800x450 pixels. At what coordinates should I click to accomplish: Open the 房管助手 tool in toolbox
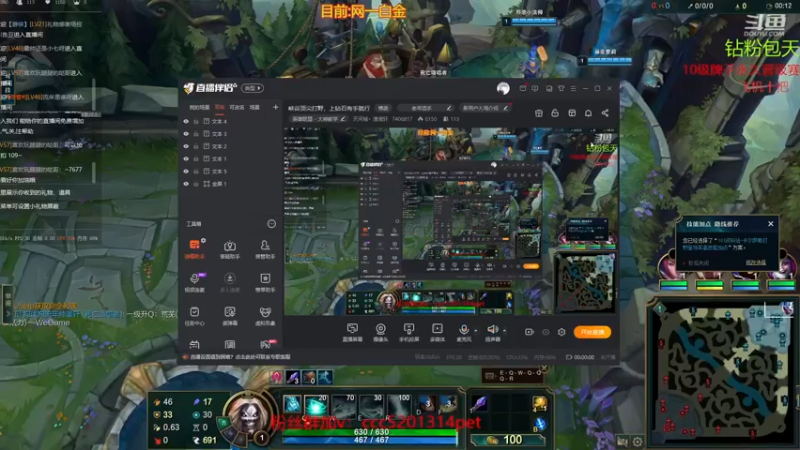point(265,249)
